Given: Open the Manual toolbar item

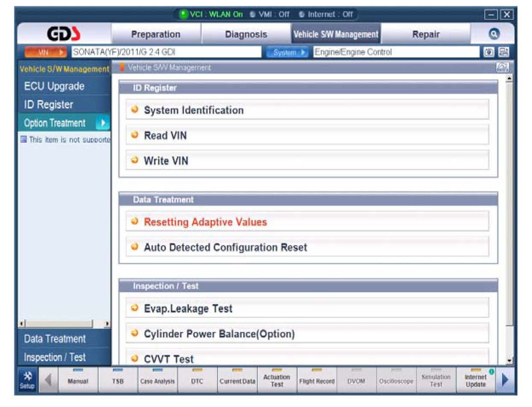Looking at the screenshot, I should click(x=78, y=380).
